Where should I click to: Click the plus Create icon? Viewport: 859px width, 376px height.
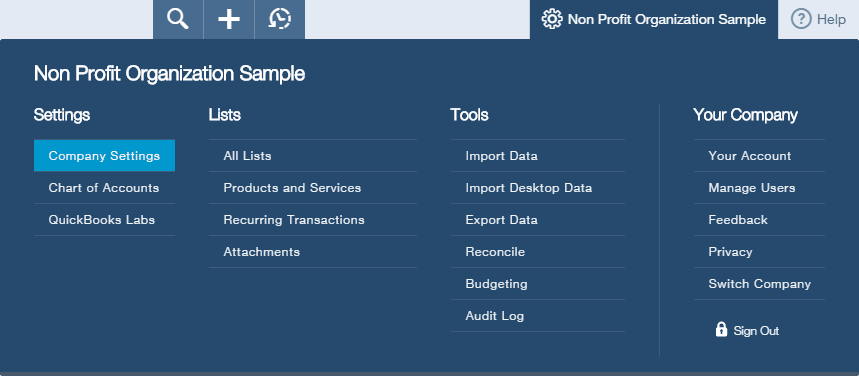[229, 19]
